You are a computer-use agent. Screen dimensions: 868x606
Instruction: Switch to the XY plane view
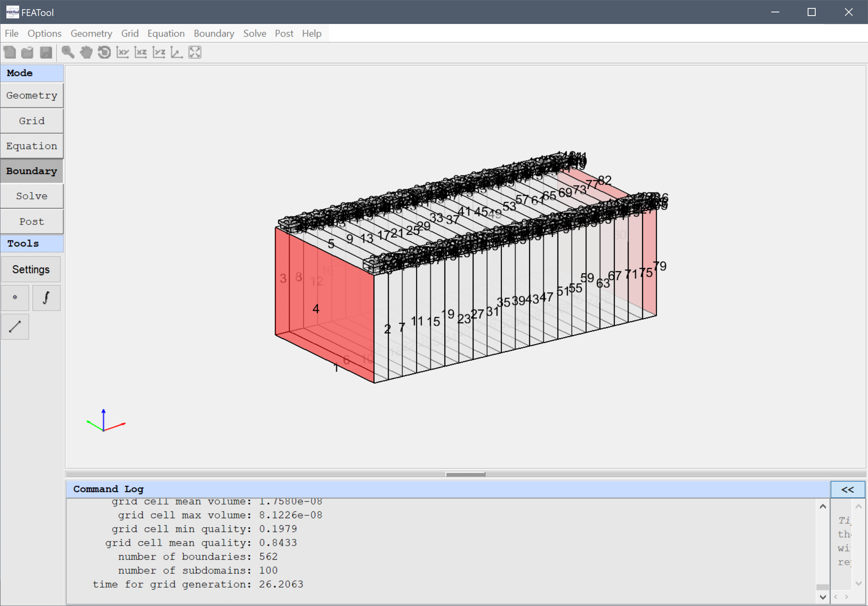[x=123, y=52]
